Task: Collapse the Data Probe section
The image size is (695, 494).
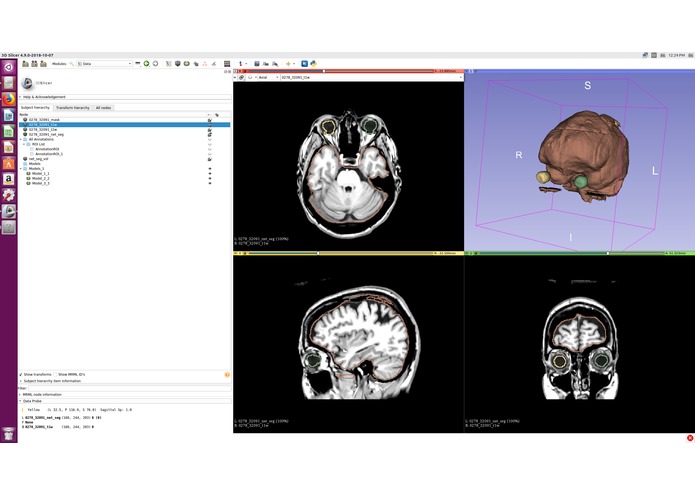Action: tap(125, 401)
